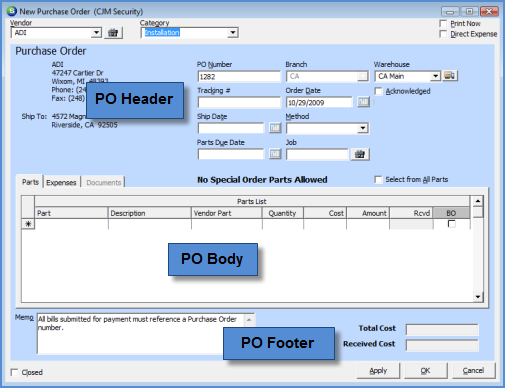The height and width of the screenshot is (388, 505).
Task: Click the Apply button
Action: [x=378, y=371]
